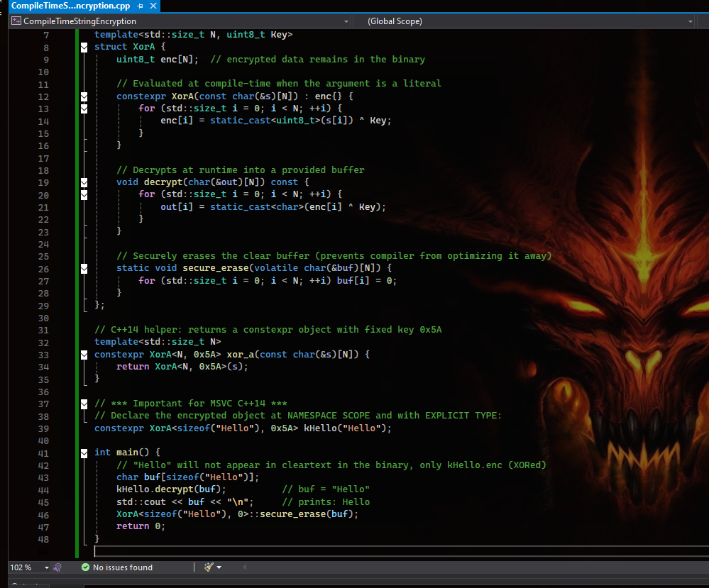Screen dimensions: 709x588
Task: Open the zoom percentage dropdown
Action: [x=47, y=567]
